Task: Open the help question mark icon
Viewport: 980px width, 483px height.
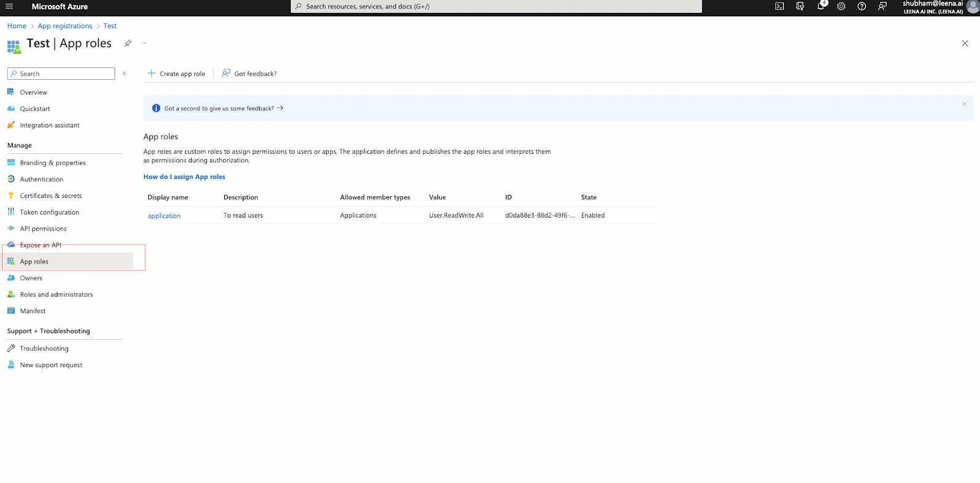Action: pos(862,6)
